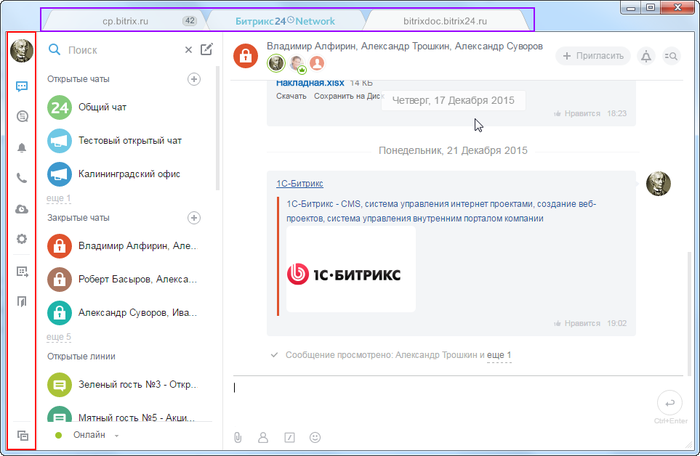The width and height of the screenshot is (700, 456).
Task: Mute chat notifications with the bell icon
Action: [x=646, y=56]
